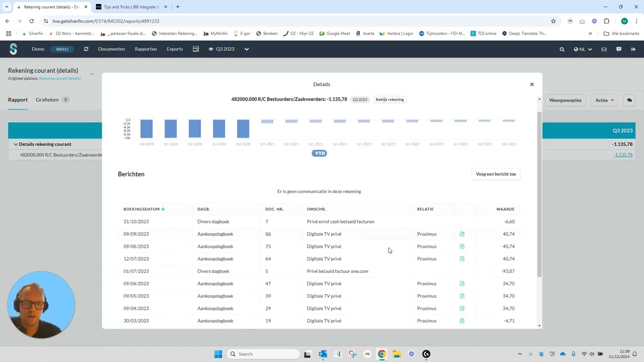644x362 pixels.
Task: Open document icon for doc nr 64
Action: click(x=462, y=259)
